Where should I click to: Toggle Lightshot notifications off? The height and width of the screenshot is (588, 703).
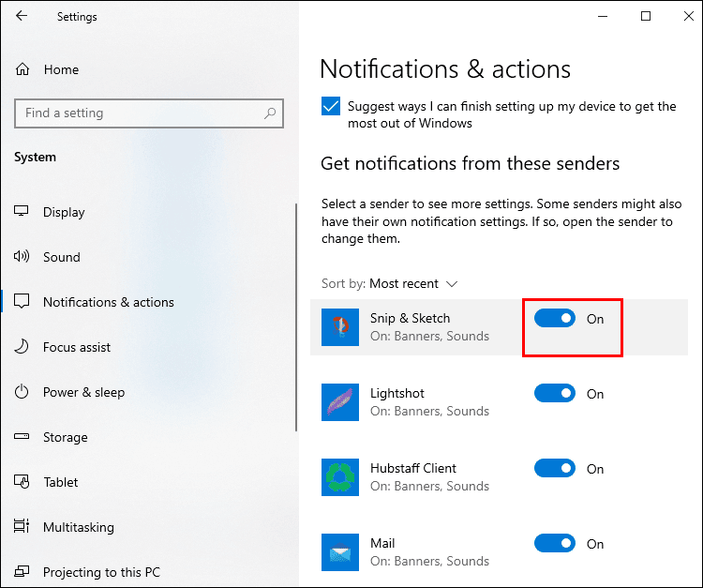(555, 393)
